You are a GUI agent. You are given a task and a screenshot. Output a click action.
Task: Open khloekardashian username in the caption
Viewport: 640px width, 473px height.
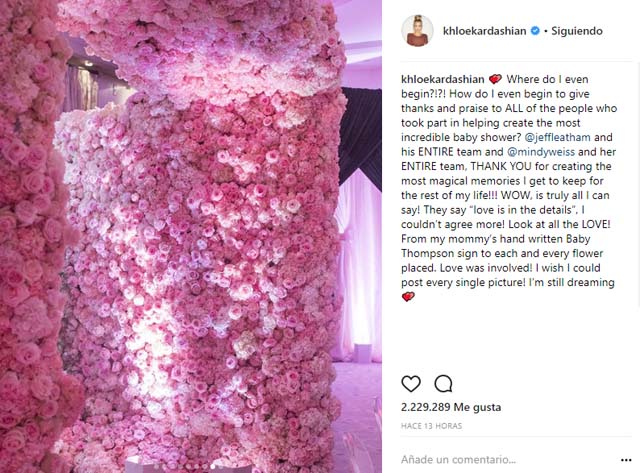(442, 79)
